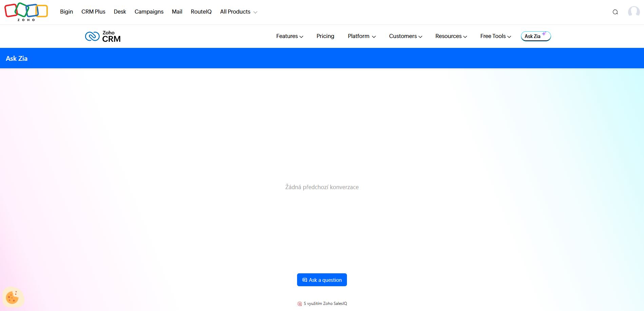Click the Ask Zia header title
Image resolution: width=644 pixels, height=311 pixels.
(17, 58)
